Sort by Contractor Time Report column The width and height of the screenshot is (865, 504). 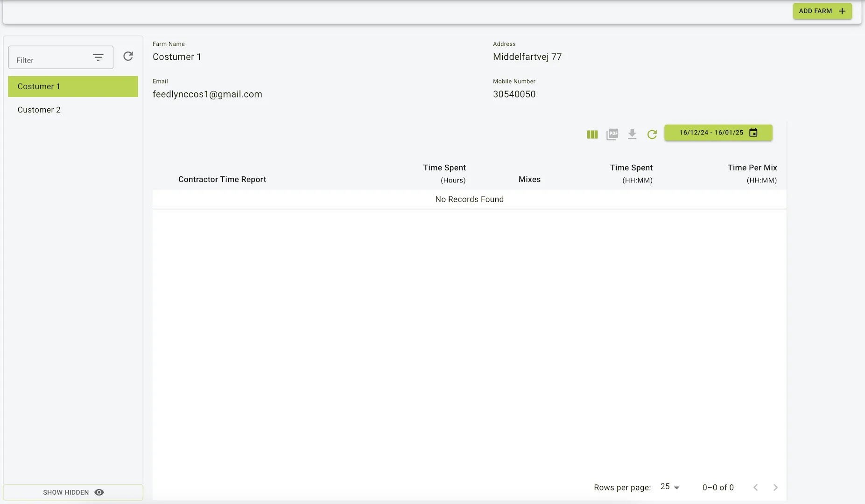click(x=222, y=179)
